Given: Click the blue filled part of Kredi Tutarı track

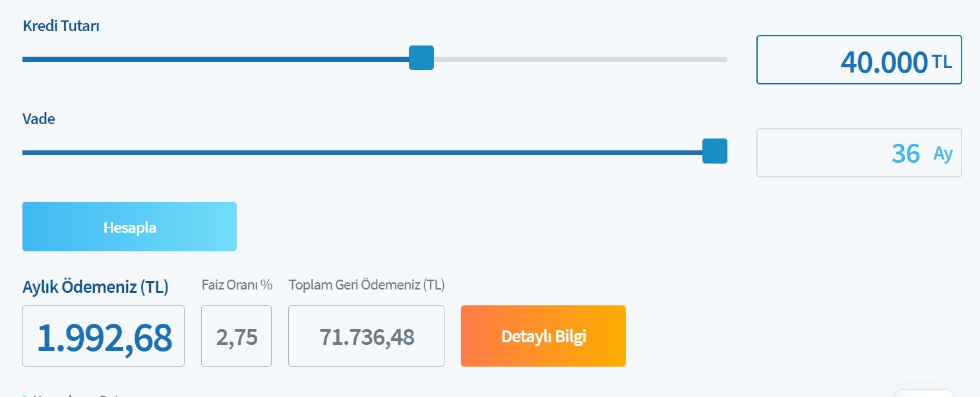Looking at the screenshot, I should pos(216,59).
